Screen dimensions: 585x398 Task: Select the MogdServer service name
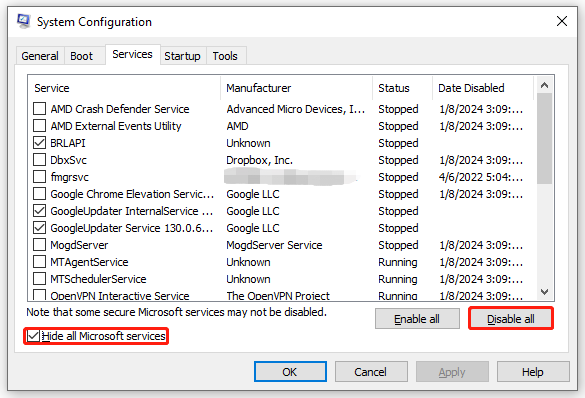[x=79, y=245]
